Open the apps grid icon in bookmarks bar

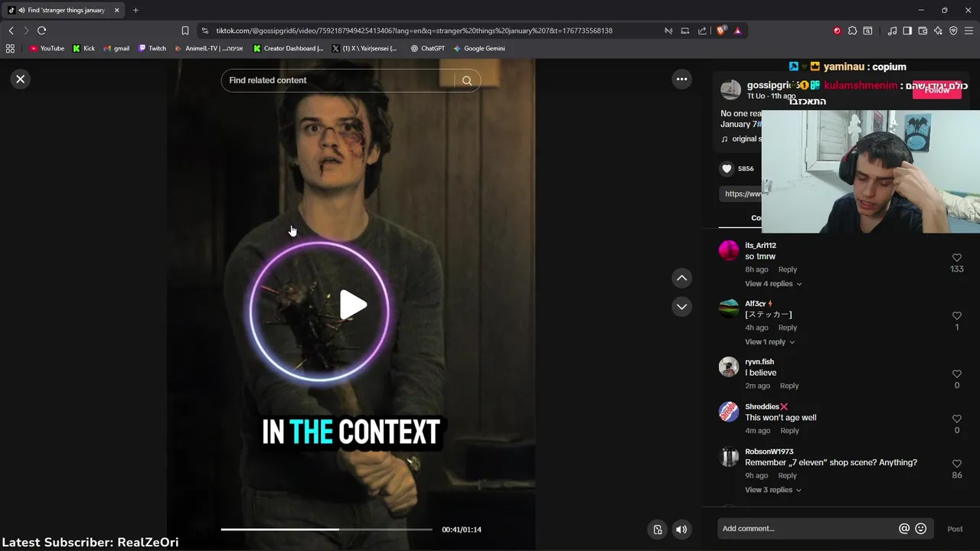pyautogui.click(x=10, y=48)
